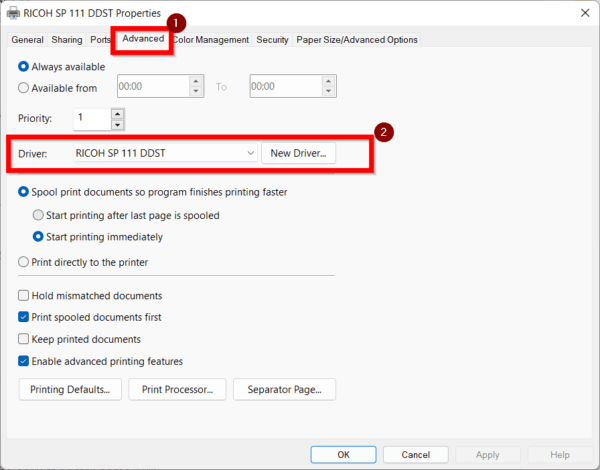The height and width of the screenshot is (470, 600).
Task: Click the New Driver button
Action: 299,153
